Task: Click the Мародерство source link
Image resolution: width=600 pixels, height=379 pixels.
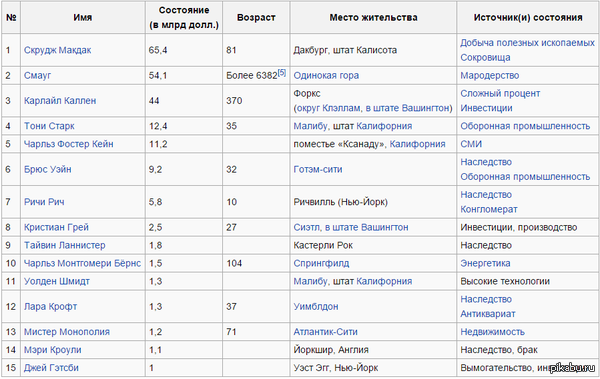Action: [489, 75]
